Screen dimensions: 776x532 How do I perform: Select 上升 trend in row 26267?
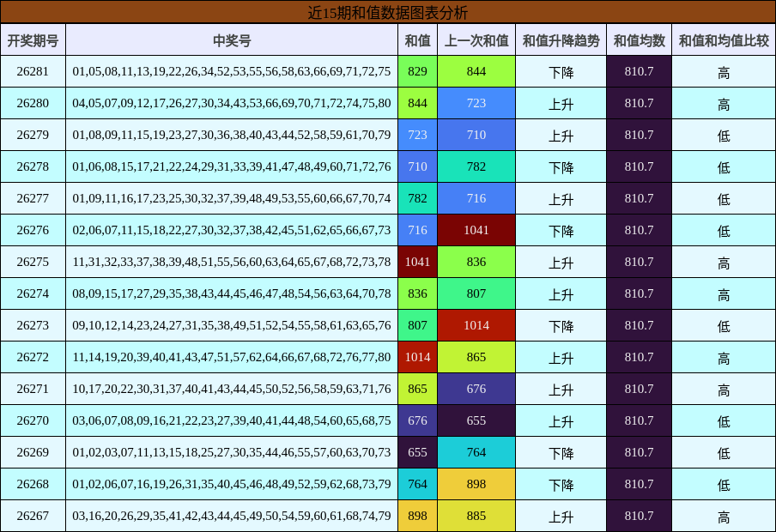click(x=561, y=517)
